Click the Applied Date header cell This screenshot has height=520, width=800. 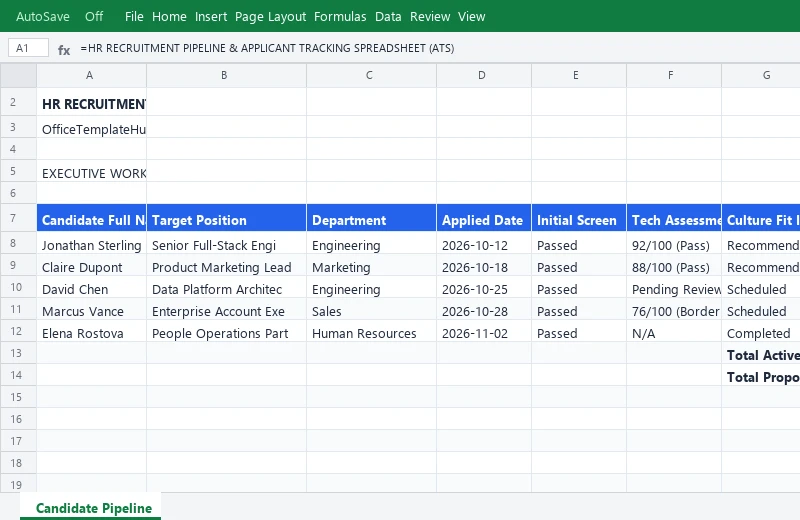(484, 218)
